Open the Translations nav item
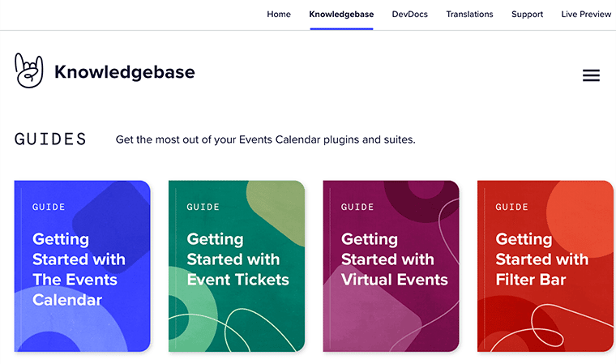 coord(469,14)
